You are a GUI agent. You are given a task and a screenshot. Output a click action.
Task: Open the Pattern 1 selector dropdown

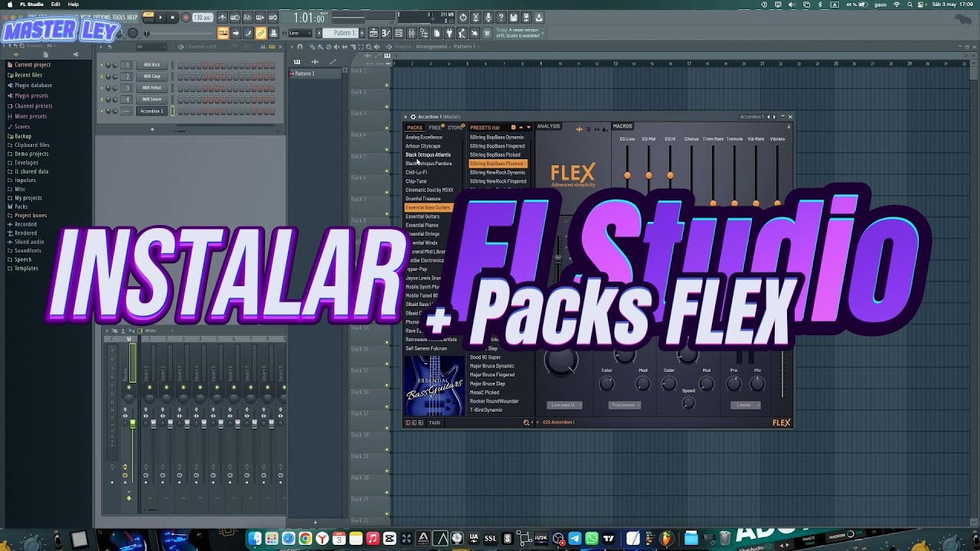click(x=341, y=33)
